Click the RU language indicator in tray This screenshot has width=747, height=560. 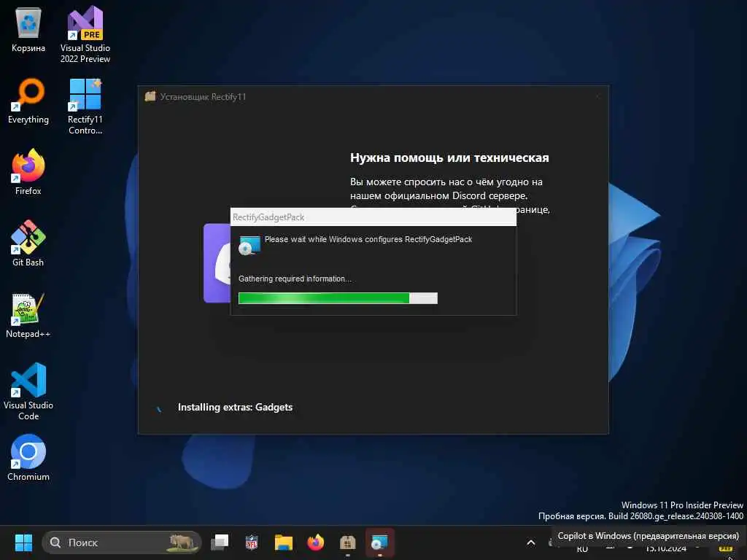click(x=582, y=549)
